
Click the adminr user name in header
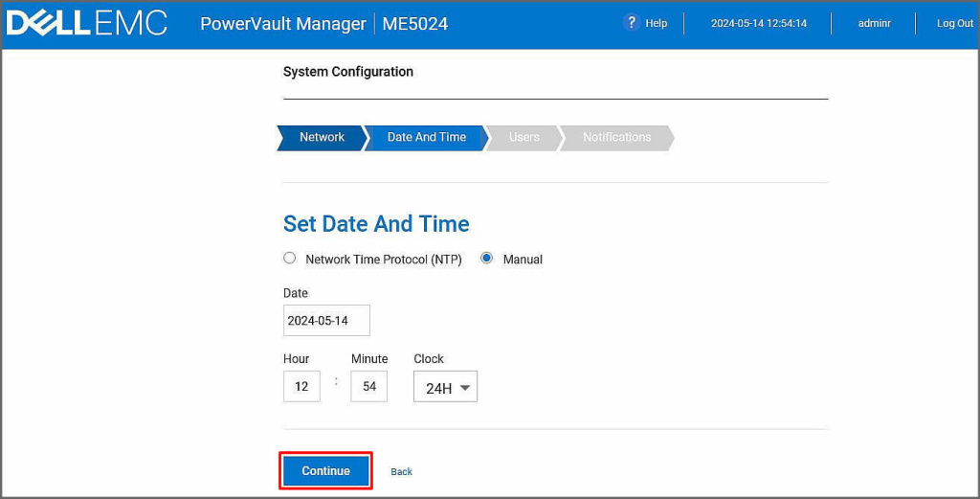pyautogui.click(x=874, y=24)
